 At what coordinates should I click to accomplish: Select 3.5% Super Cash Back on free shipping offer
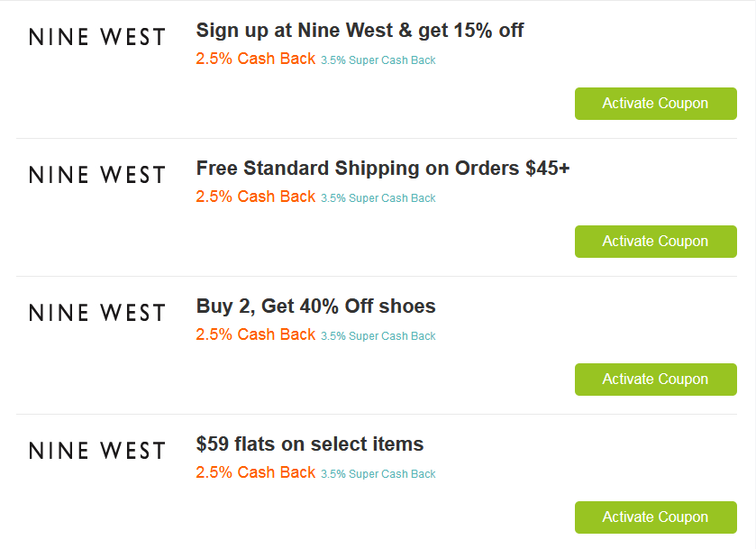point(378,198)
